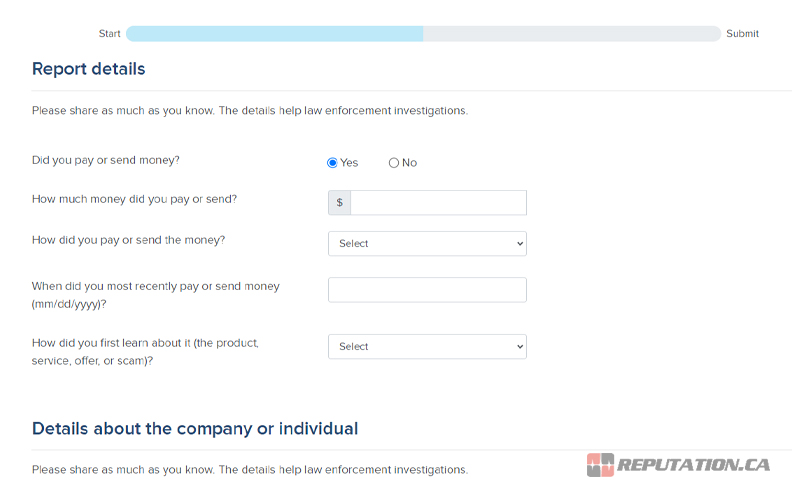Click the "Start" label beside progress bar
This screenshot has height=494, width=792.
pyautogui.click(x=109, y=34)
